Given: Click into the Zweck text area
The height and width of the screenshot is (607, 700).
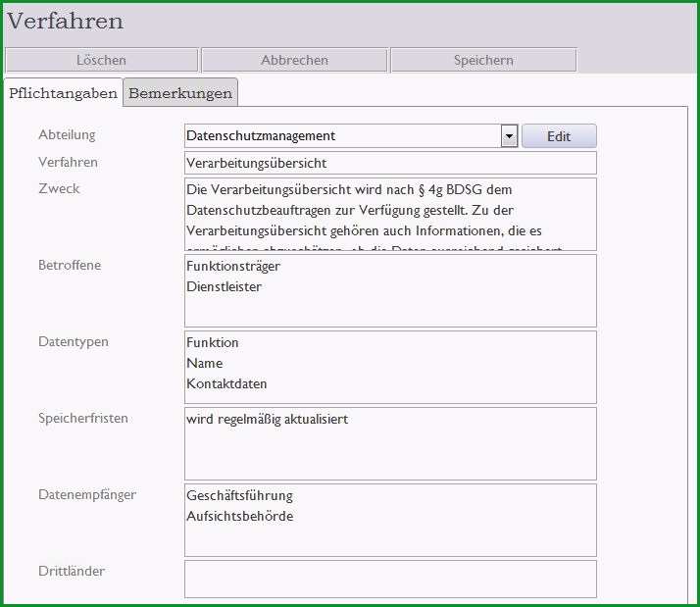Looking at the screenshot, I should 390,215.
